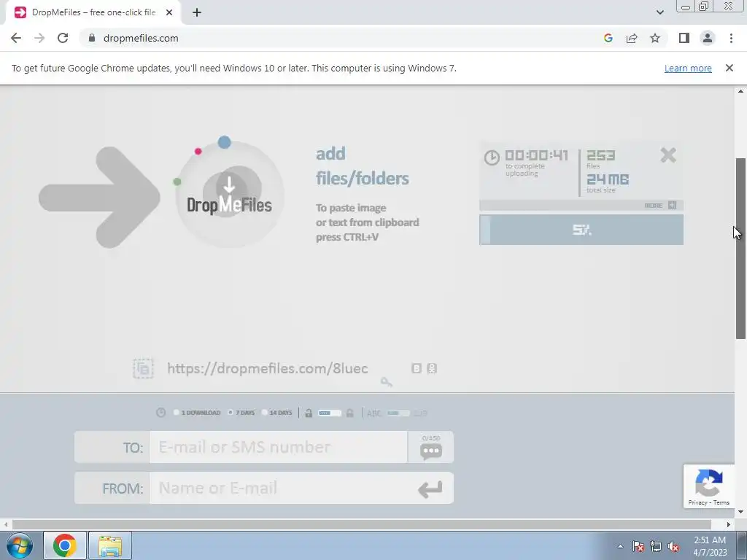The height and width of the screenshot is (560, 747).
Task: Click the taskbar clock showing 2:51 AM
Action: (710, 546)
